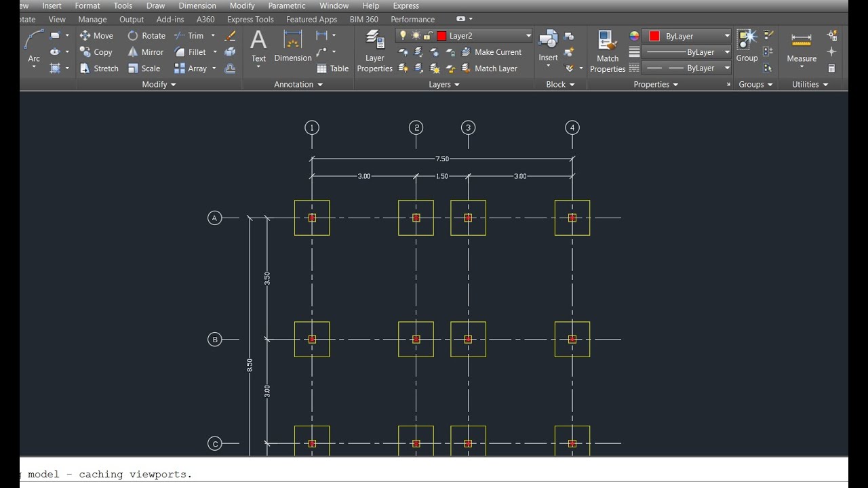This screenshot has height=488, width=868.
Task: Pick the Stretch tool
Action: 99,68
